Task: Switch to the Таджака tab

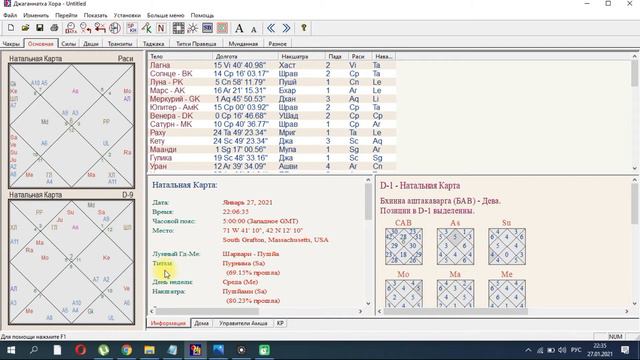Action: pyautogui.click(x=153, y=44)
